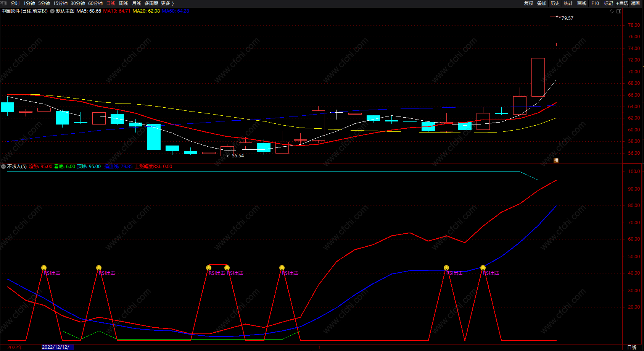Expand the 不求人(5) indicator dropdown
Viewport: 644px width, 351px height.
(3, 167)
